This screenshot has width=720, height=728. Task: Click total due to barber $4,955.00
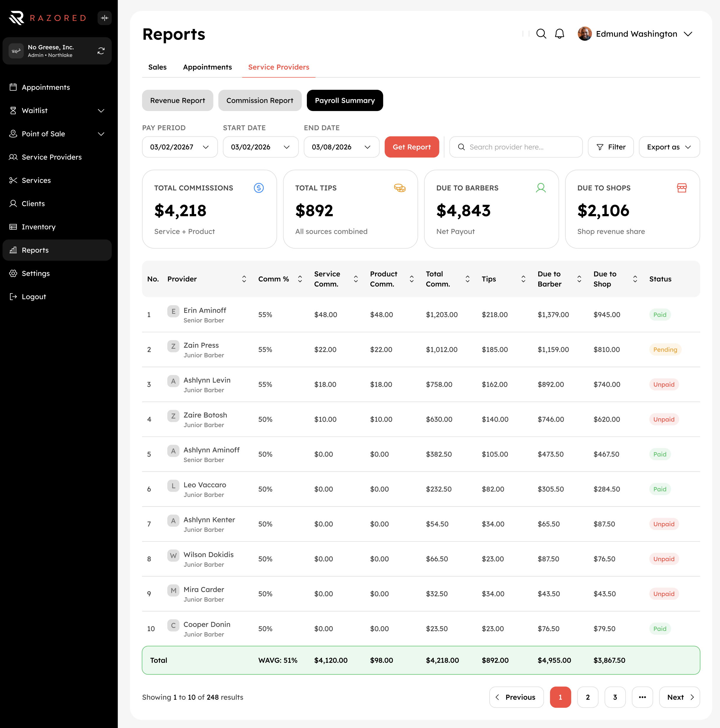(554, 661)
